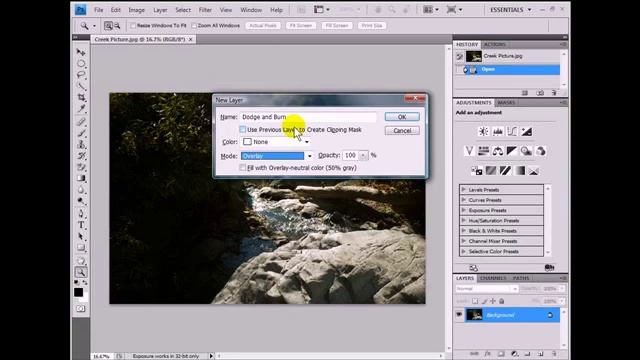Select the Type tool
640x360 pixels.
tap(81, 225)
